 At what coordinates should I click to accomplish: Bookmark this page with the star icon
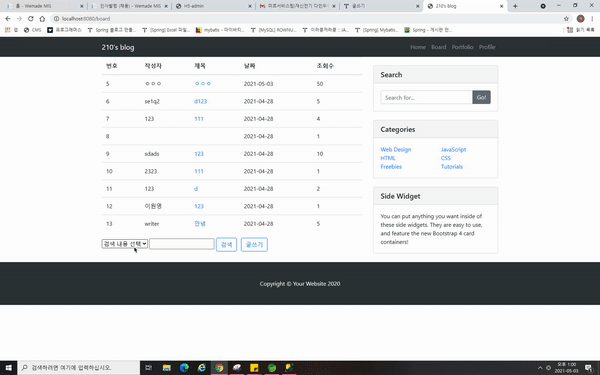(566, 18)
